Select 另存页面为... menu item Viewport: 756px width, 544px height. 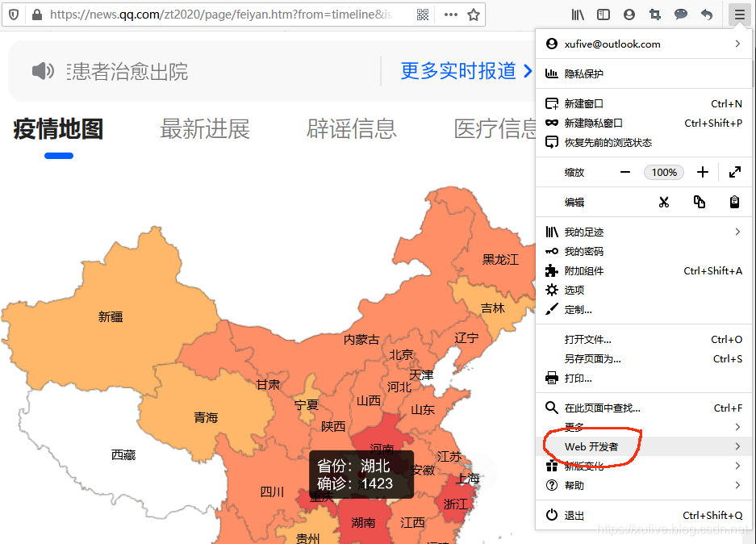pos(644,359)
